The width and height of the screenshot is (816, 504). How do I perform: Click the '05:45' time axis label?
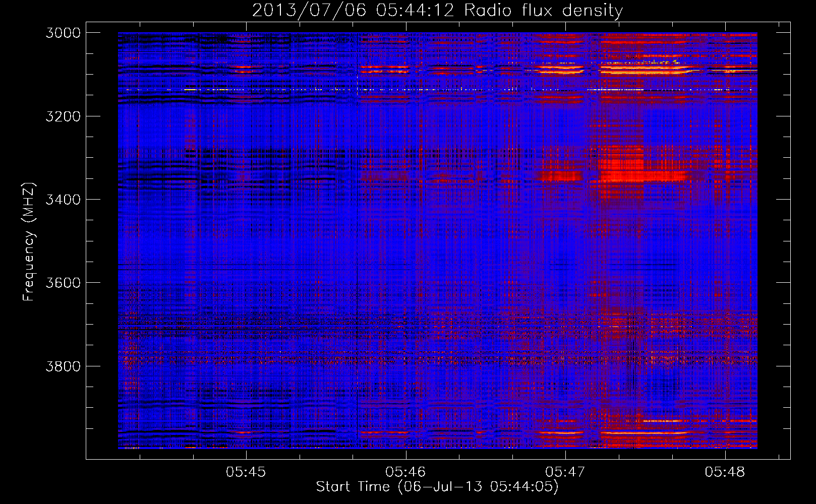coord(246,472)
